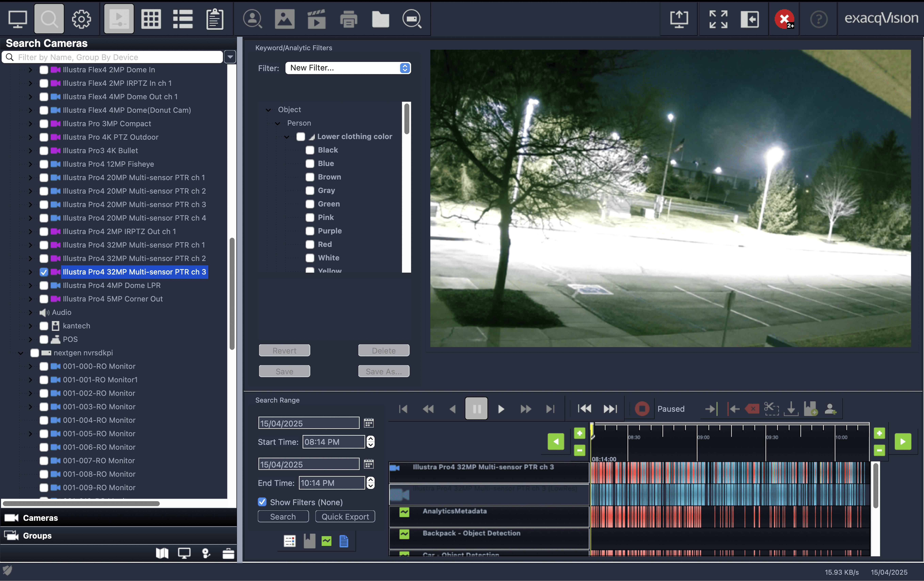Screen dimensions: 924x581
Task: Tick Illustra Pro4 4MP Dome LPR checkbox
Action: pos(44,285)
